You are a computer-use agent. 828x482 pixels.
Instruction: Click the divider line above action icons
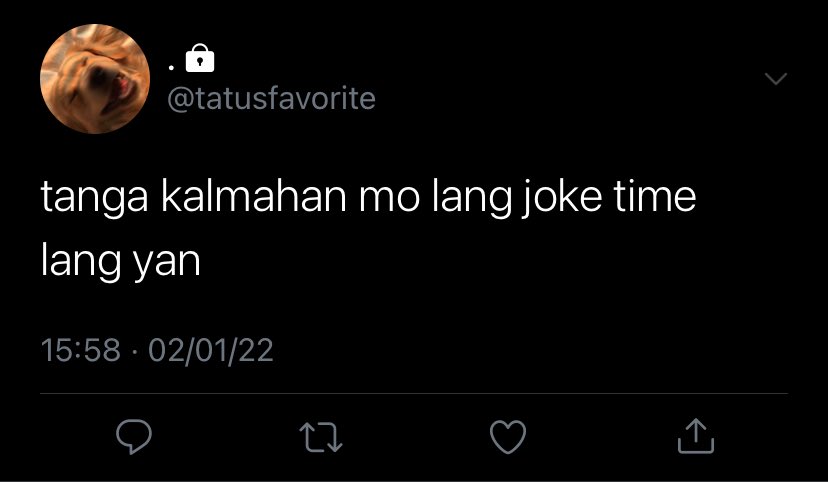point(414,393)
